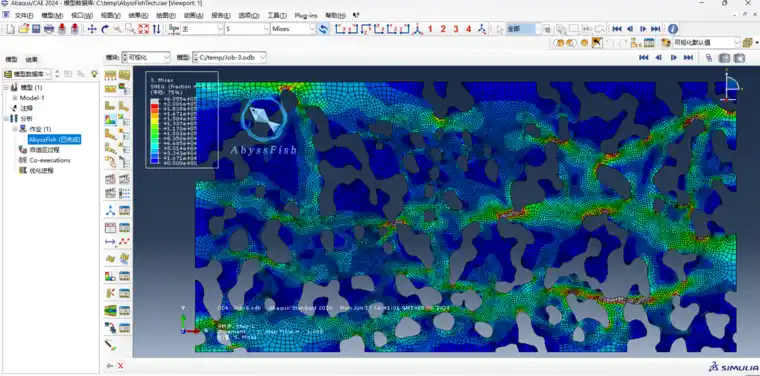This screenshot has height=376, width=760.
Task: Toggle the light bulb icon in model tree
Action: (94, 74)
